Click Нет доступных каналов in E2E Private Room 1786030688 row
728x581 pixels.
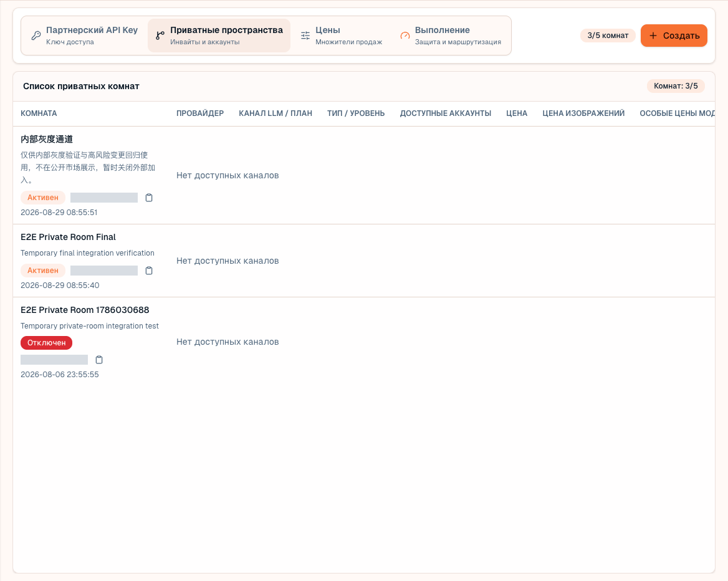pos(228,342)
